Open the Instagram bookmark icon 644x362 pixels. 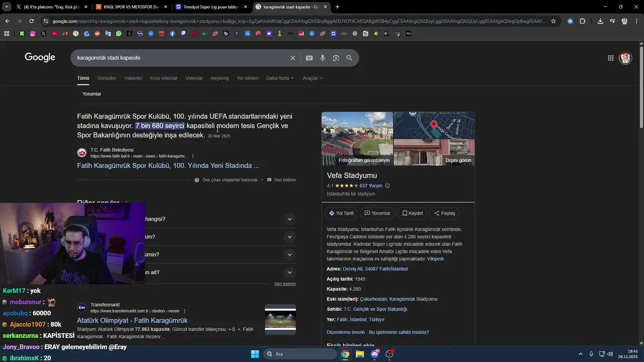coord(33,34)
